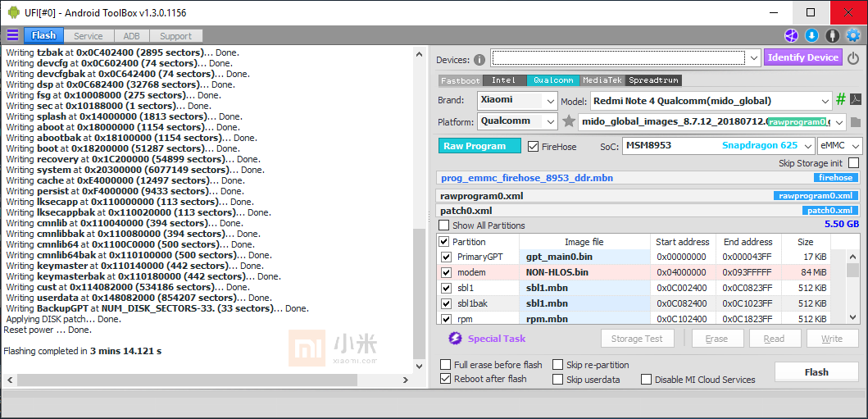Uncheck the PrimaryGPT partition checkbox
Screen dimensions: 868x419
coord(446,257)
